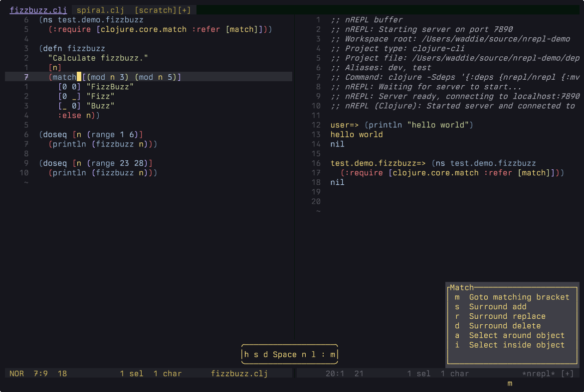The width and height of the screenshot is (584, 392).
Task: Click the 'Starting server on port 7890' line
Action: (x=421, y=29)
